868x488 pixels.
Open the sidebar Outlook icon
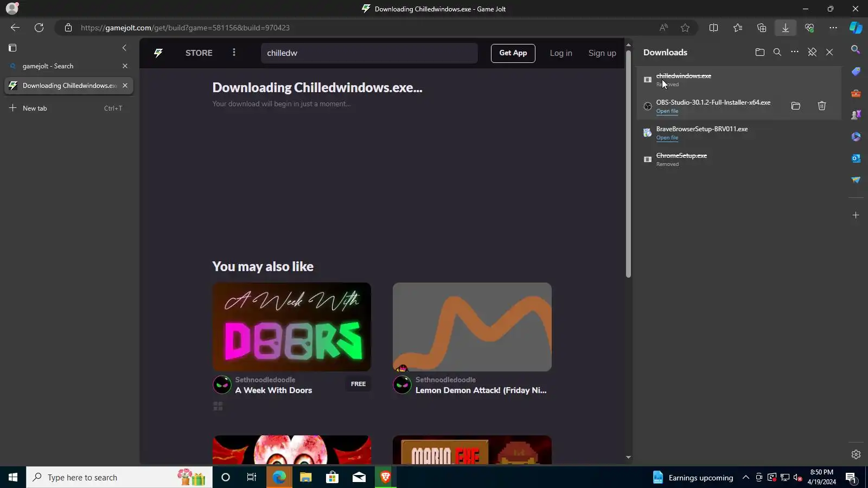[x=856, y=158]
